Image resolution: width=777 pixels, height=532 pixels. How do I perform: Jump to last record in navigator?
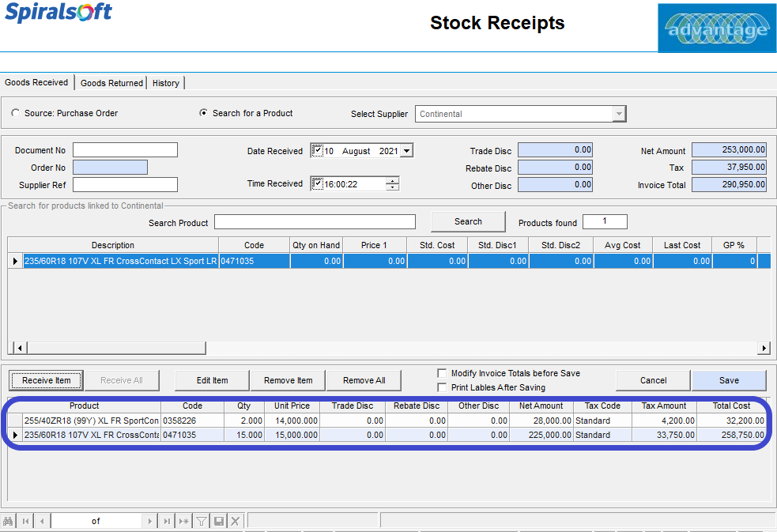(167, 521)
